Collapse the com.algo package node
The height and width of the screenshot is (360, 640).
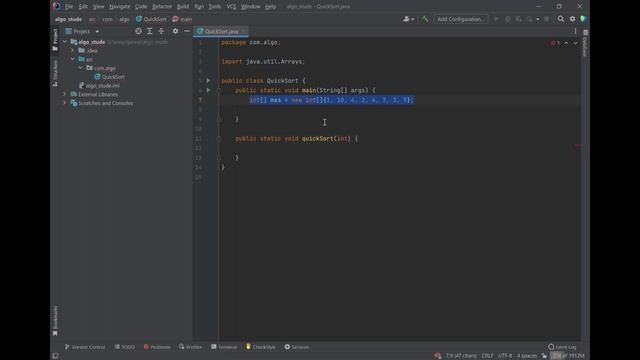[x=81, y=68]
